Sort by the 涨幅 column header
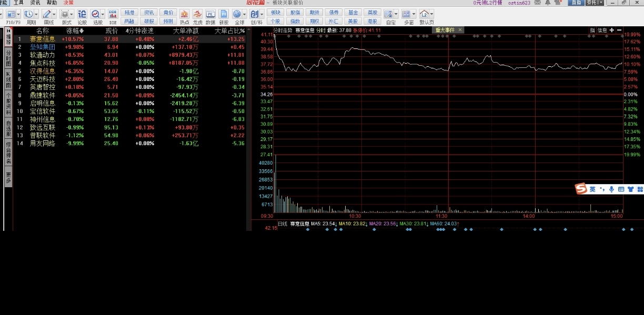Screen dimensions: 644x315 pyautogui.click(x=75, y=31)
